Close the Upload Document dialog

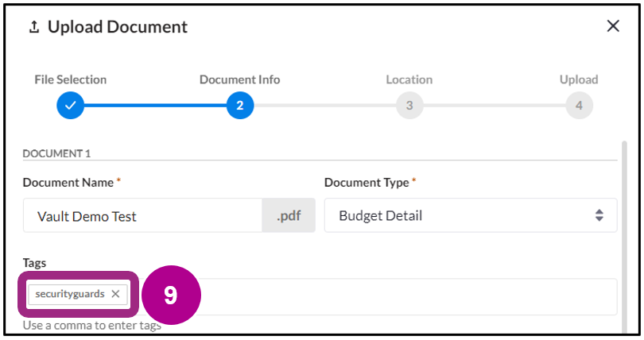point(613,26)
